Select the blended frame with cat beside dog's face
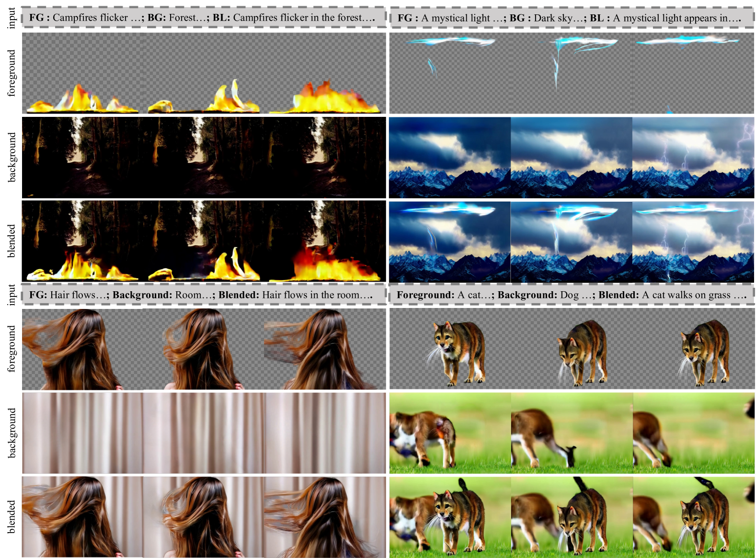This screenshot has width=756, height=558. coord(450,517)
